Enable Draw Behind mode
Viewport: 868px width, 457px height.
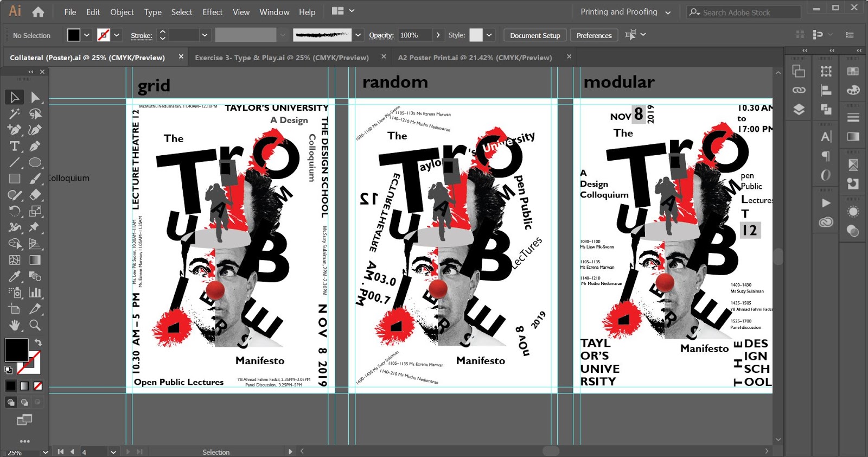[x=24, y=402]
